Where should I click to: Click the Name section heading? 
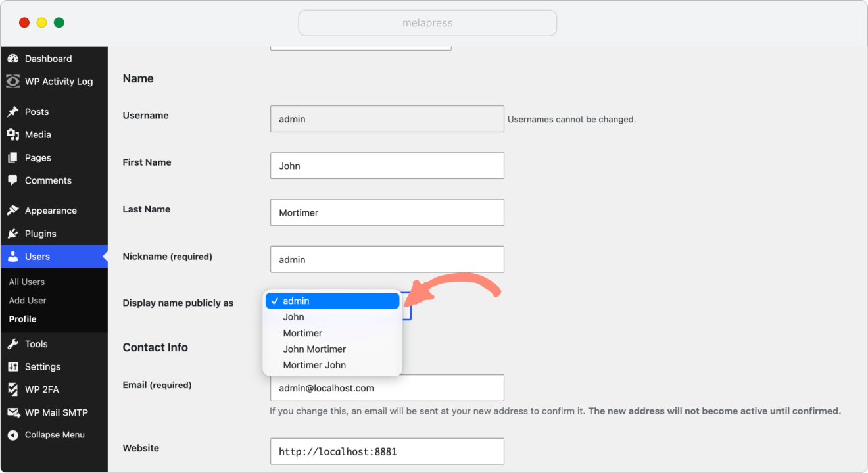coord(138,78)
